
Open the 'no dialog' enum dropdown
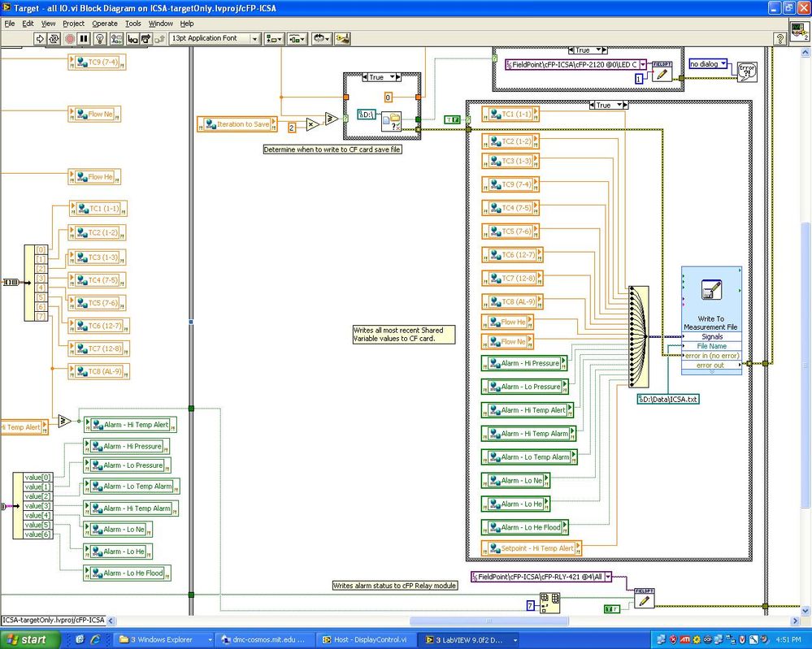pos(709,64)
